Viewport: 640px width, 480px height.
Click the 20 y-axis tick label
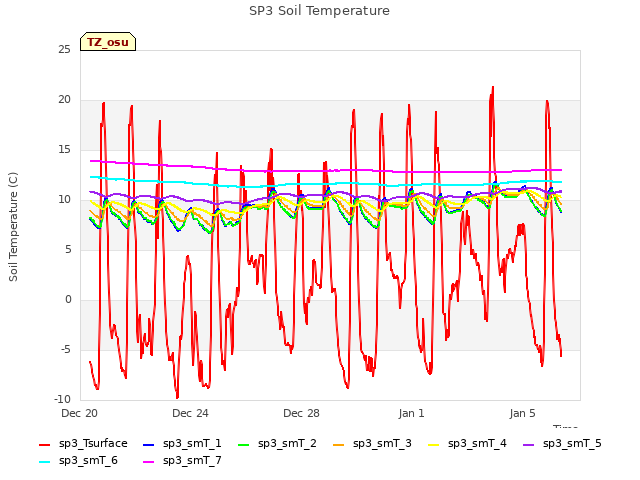(64, 100)
